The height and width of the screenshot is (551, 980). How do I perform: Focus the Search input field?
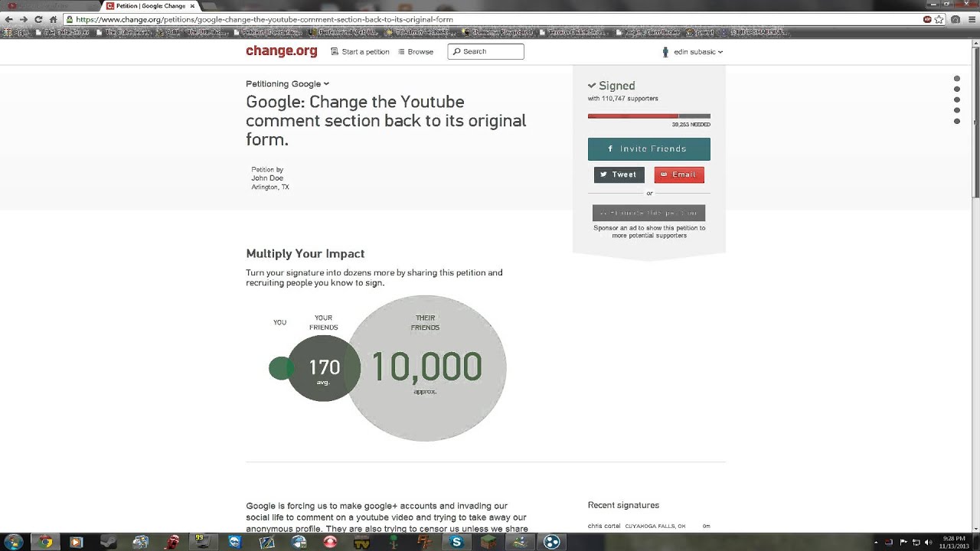[485, 51]
